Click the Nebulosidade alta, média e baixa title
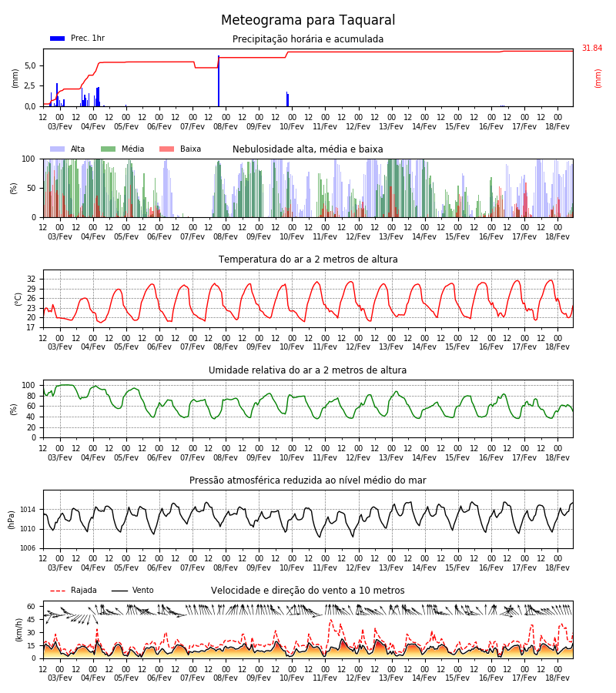This screenshot has width=616, height=693. coord(307,149)
